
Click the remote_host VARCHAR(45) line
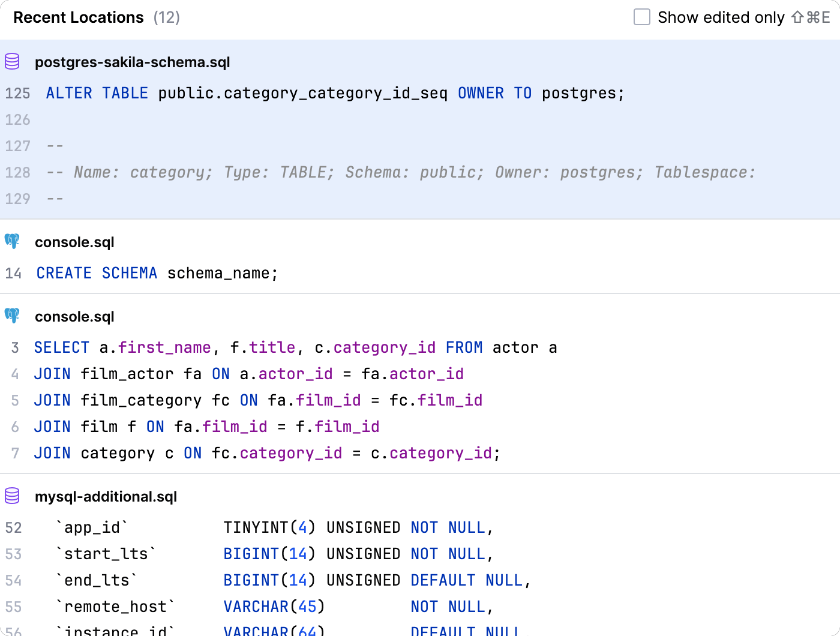tap(274, 607)
